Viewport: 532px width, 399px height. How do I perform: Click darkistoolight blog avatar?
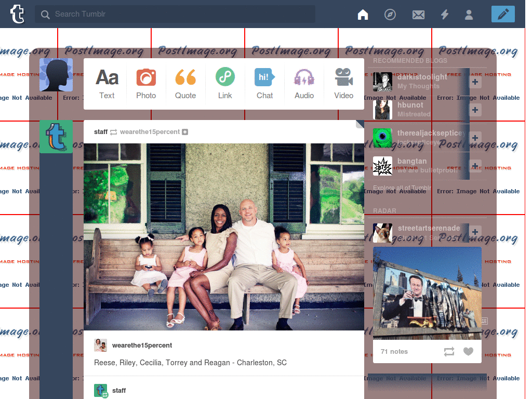coord(382,82)
